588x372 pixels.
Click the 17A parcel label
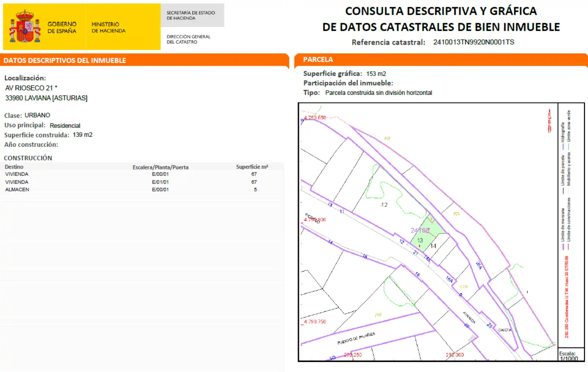click(x=464, y=287)
